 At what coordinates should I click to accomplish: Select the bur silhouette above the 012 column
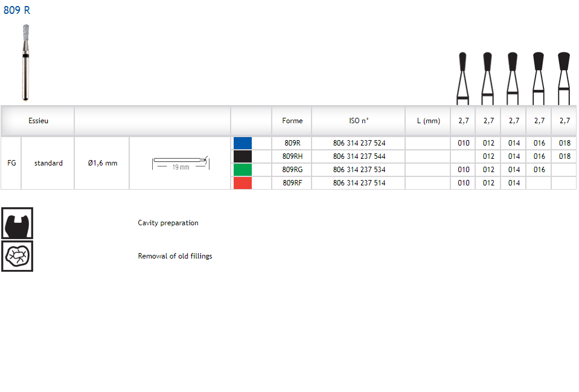point(488,77)
